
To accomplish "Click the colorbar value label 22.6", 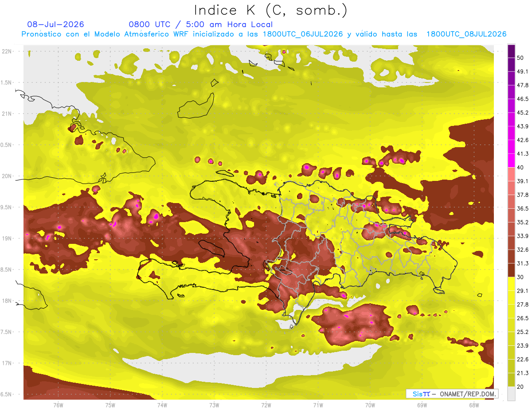I will [522, 360].
